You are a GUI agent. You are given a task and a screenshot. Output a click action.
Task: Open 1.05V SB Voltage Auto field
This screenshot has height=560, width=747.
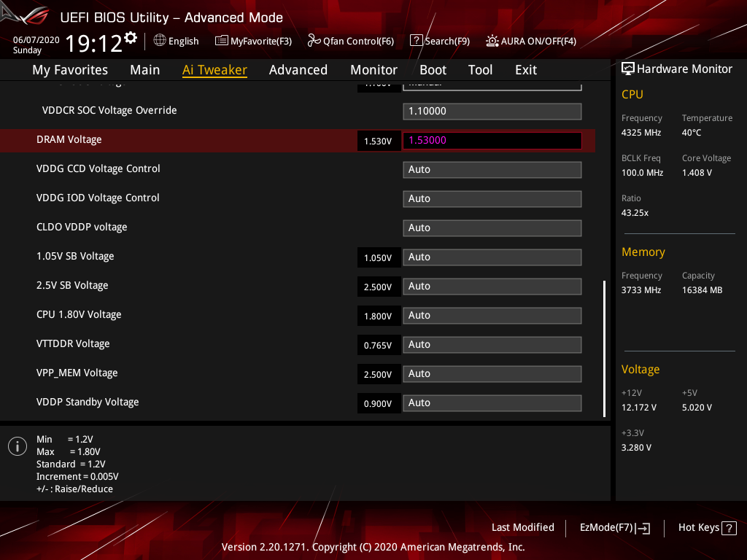point(492,257)
